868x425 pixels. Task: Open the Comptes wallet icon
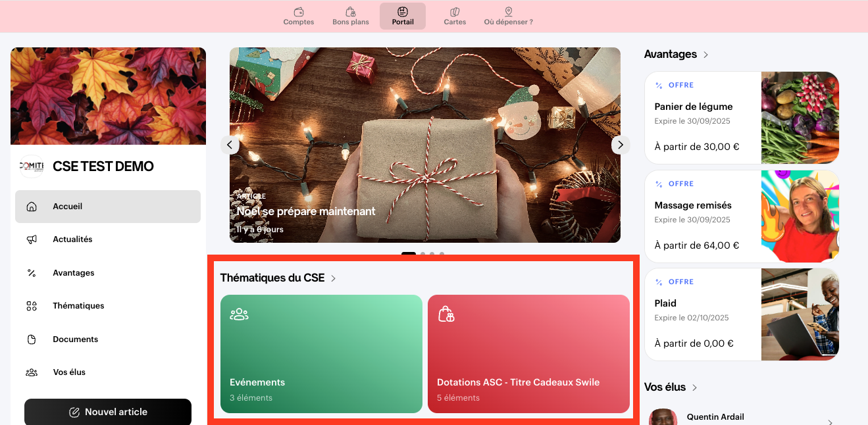point(299,12)
